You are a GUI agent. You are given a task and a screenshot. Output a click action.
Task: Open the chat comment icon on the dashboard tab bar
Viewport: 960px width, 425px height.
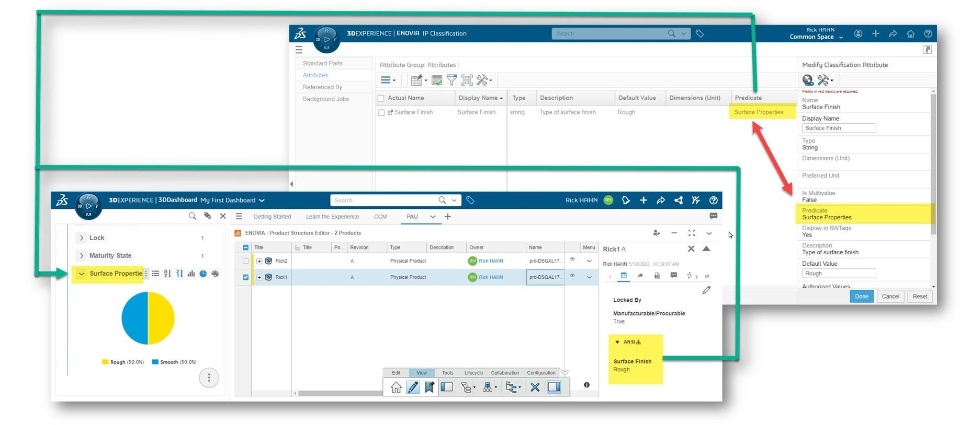[x=713, y=216]
